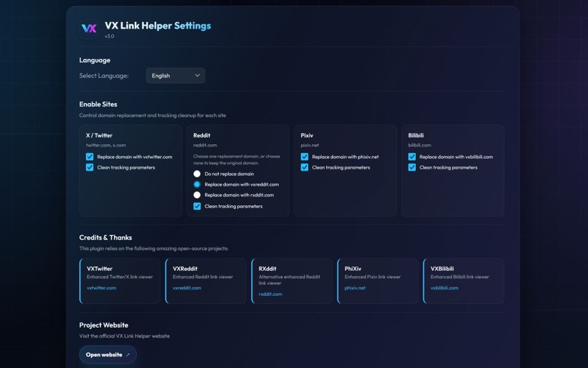588x368 pixels.
Task: Toggle Replace domain with vxbilibili.com checkbox
Action: click(412, 157)
